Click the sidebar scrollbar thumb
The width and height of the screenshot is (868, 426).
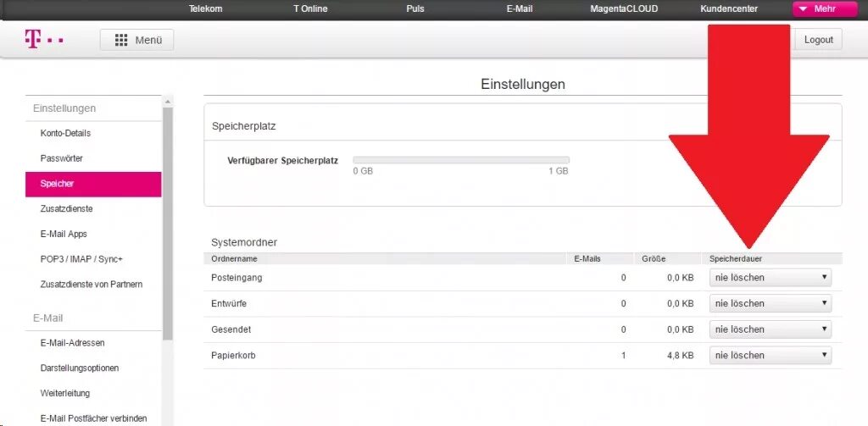[x=168, y=224]
